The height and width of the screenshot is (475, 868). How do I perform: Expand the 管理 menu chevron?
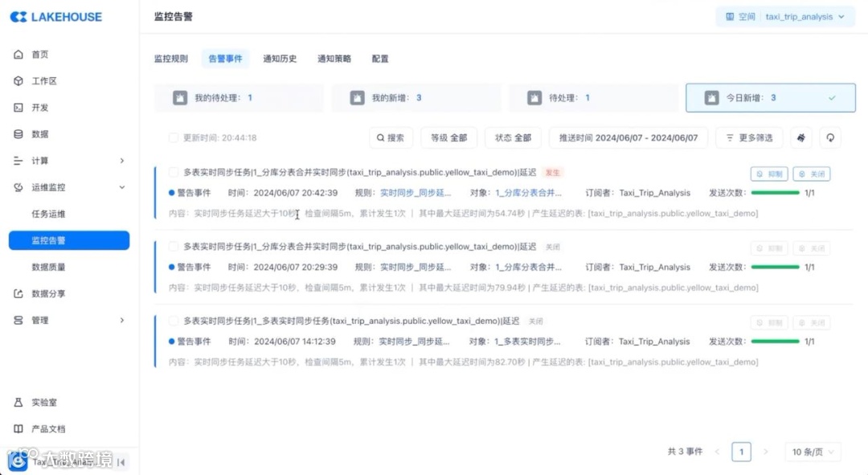[122, 320]
